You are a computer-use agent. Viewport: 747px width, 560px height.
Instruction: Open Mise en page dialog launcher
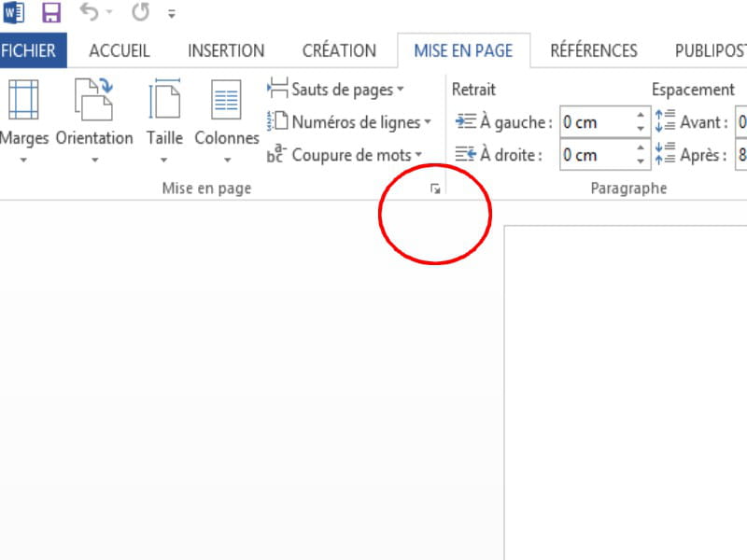coord(435,189)
